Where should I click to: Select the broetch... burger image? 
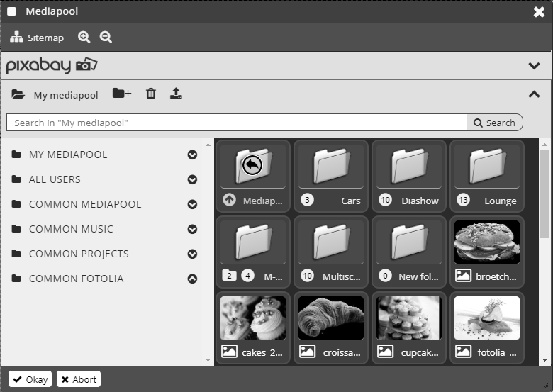[487, 242]
